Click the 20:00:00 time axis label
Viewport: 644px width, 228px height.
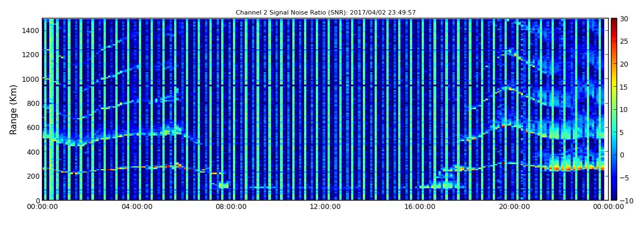(514, 207)
